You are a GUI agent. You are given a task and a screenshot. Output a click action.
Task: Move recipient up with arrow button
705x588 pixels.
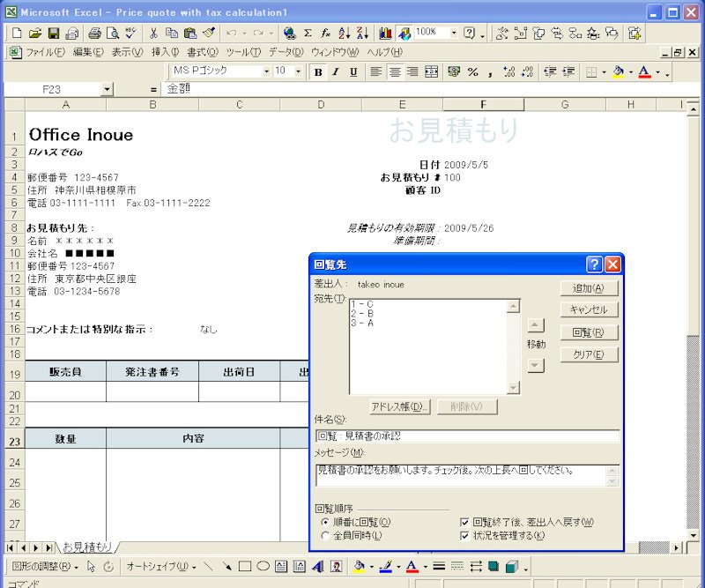pyautogui.click(x=535, y=324)
